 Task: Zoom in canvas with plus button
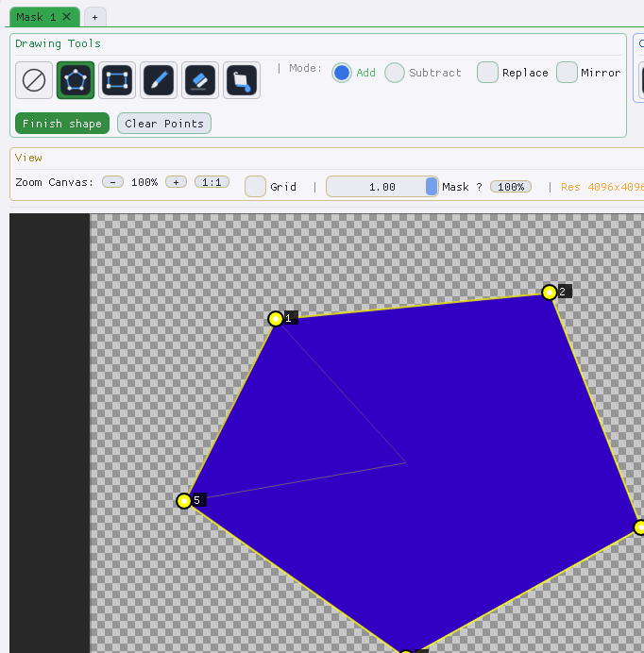pyautogui.click(x=176, y=182)
